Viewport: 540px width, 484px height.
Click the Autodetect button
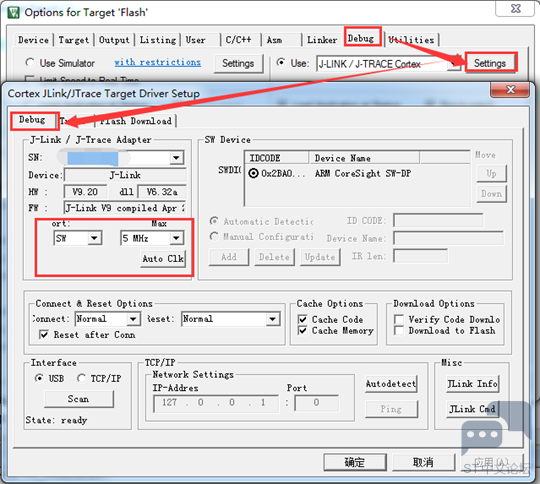tap(391, 384)
